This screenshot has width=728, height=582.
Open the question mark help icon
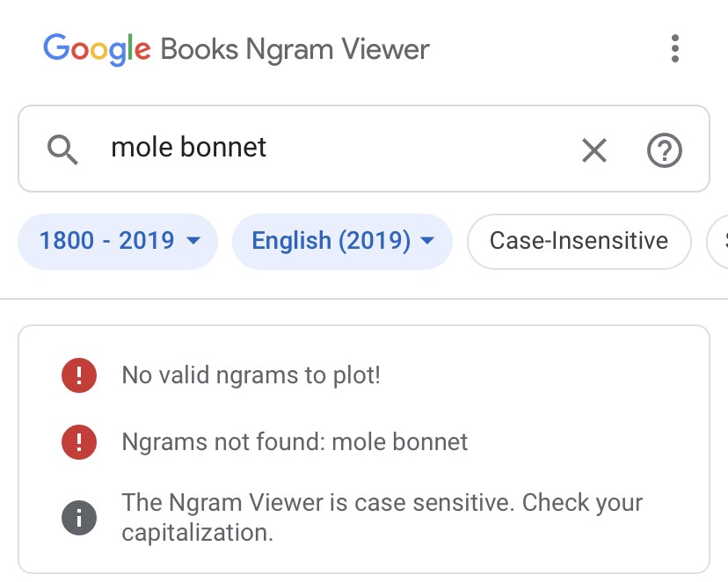pyautogui.click(x=665, y=150)
